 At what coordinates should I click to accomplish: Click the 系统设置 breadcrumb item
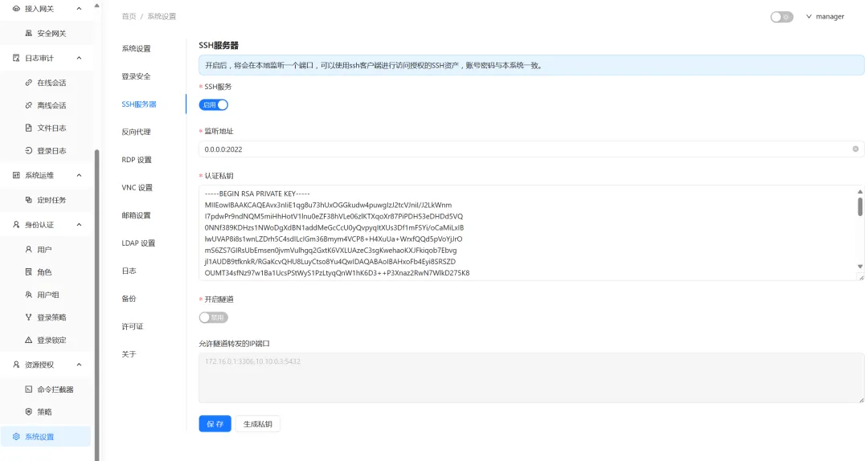pyautogui.click(x=162, y=17)
